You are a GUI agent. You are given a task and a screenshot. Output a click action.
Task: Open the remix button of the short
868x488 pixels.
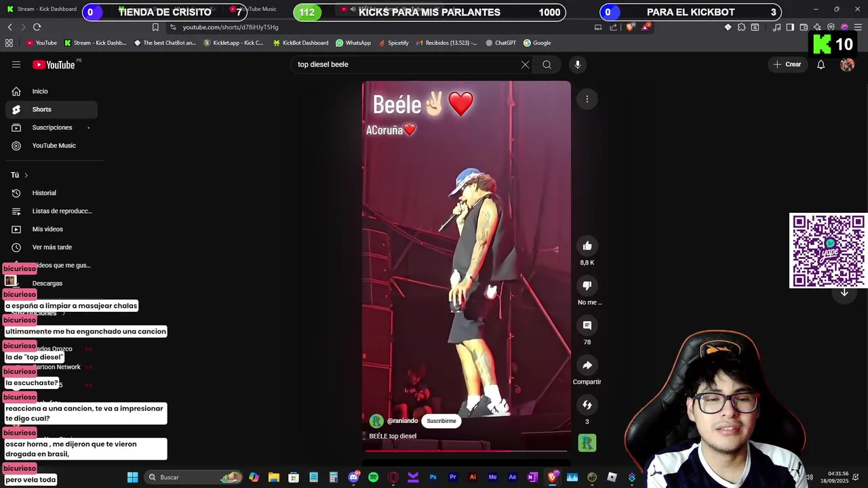(x=587, y=405)
